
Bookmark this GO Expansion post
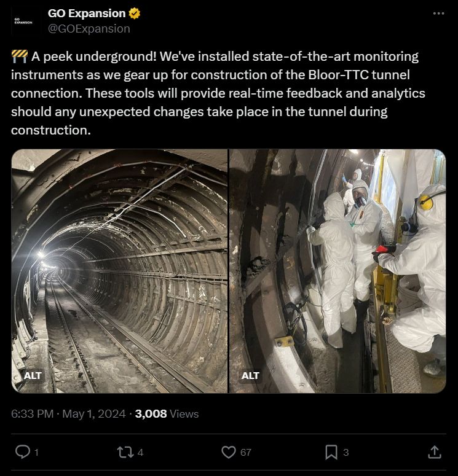[331, 452]
